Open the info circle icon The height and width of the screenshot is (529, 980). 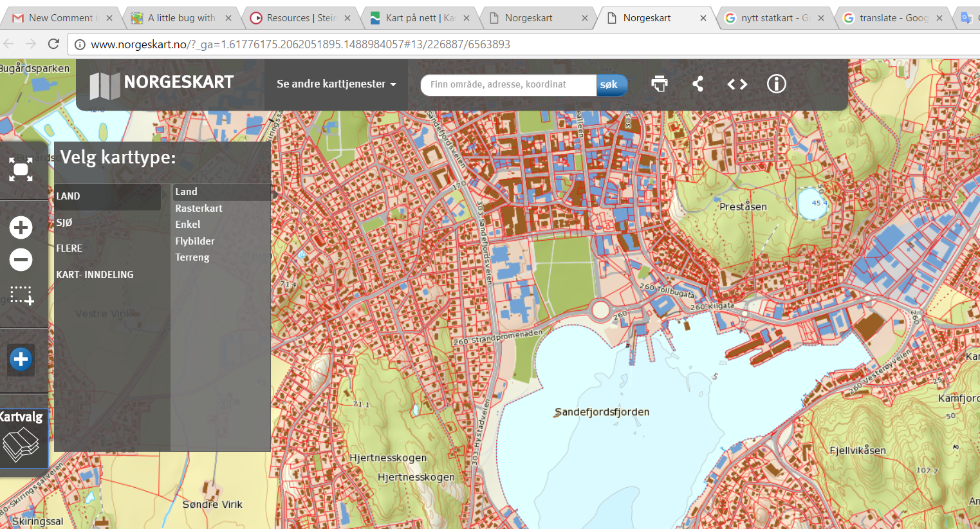tap(776, 84)
